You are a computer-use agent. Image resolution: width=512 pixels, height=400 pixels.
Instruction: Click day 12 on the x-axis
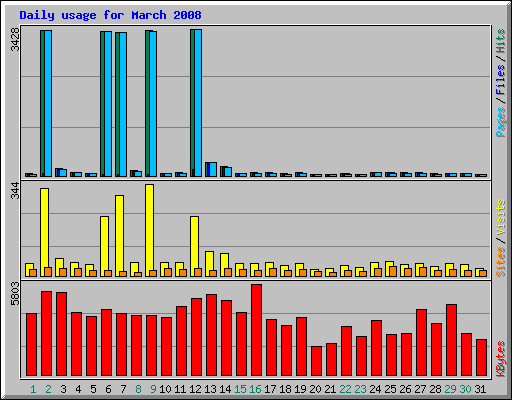point(195,389)
